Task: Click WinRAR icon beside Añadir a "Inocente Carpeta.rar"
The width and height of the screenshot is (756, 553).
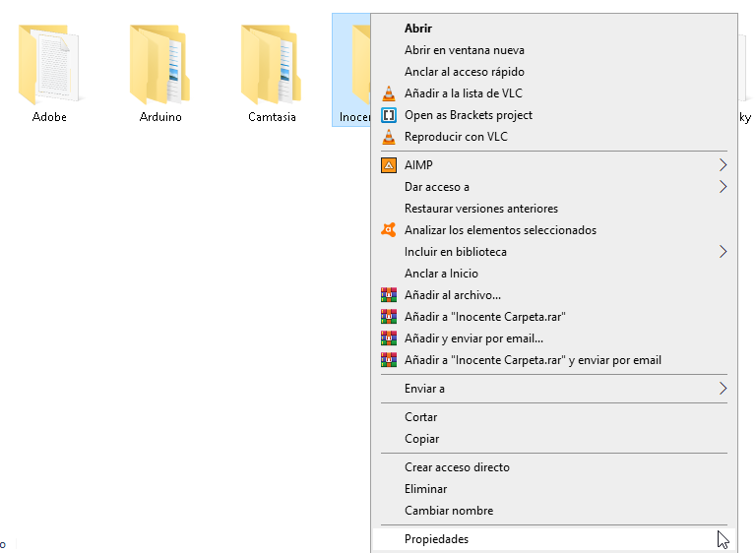Action: pyautogui.click(x=389, y=317)
